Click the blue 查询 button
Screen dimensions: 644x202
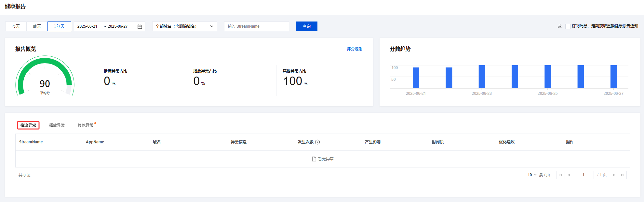pos(306,26)
